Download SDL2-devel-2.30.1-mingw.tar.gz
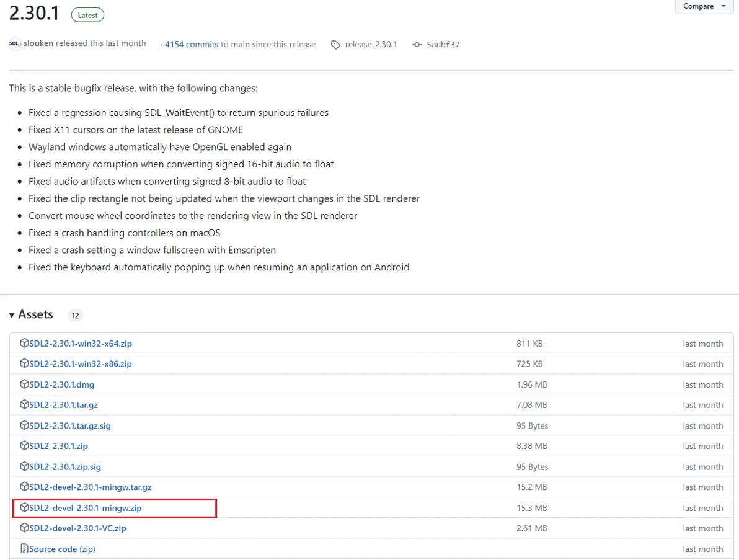Image resolution: width=739 pixels, height=560 pixels. [x=91, y=487]
